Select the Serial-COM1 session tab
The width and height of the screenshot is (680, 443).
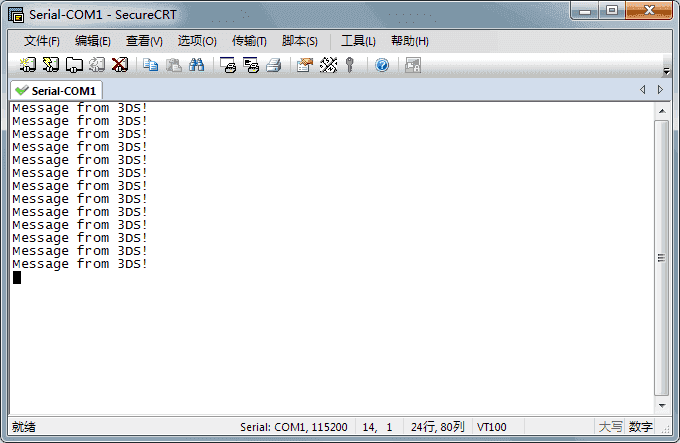56,91
